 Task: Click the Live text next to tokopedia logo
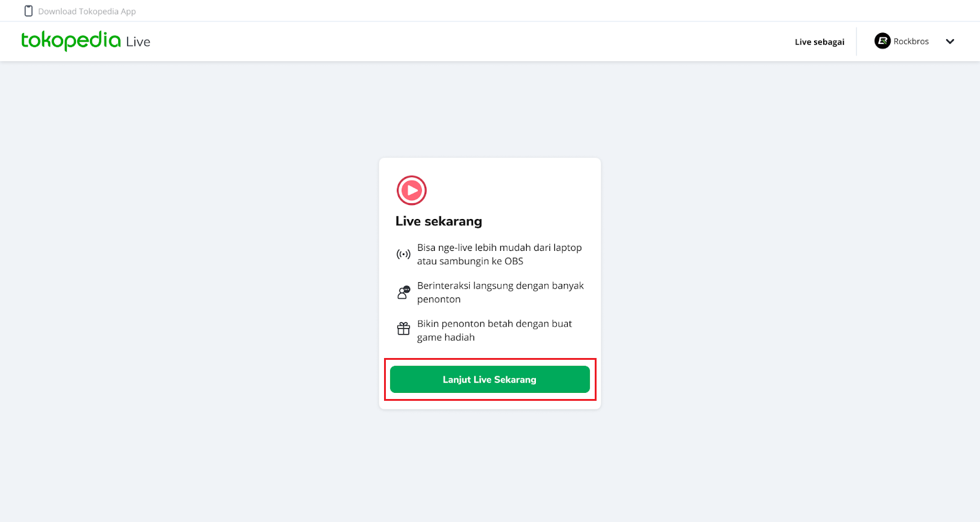(138, 42)
